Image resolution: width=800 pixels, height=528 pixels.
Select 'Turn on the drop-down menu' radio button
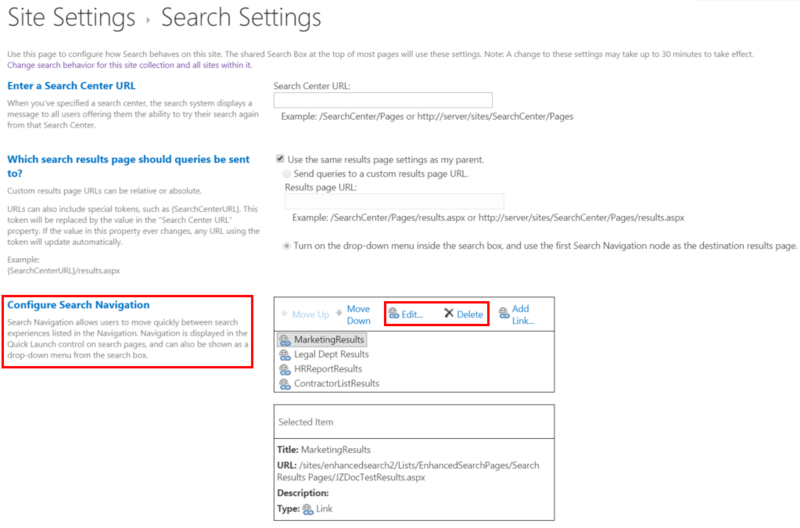288,245
